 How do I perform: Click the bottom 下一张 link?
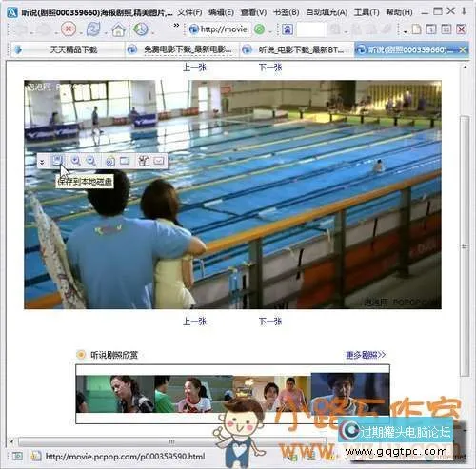point(270,322)
